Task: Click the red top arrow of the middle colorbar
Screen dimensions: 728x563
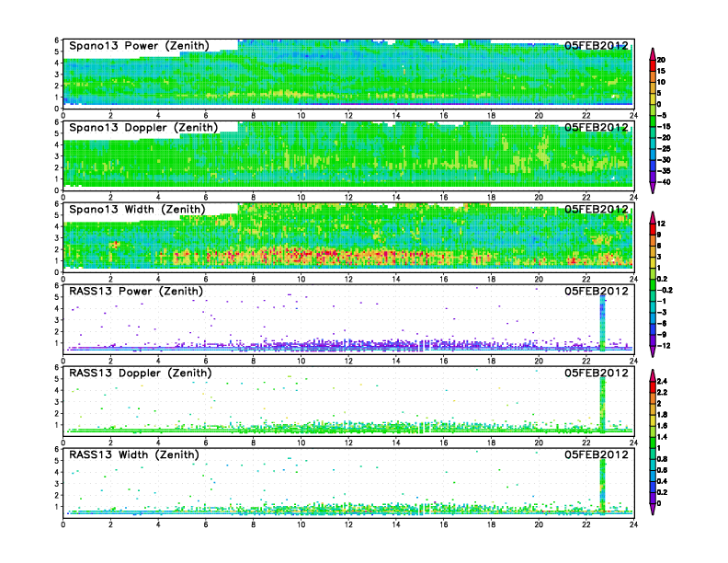Action: coord(652,215)
